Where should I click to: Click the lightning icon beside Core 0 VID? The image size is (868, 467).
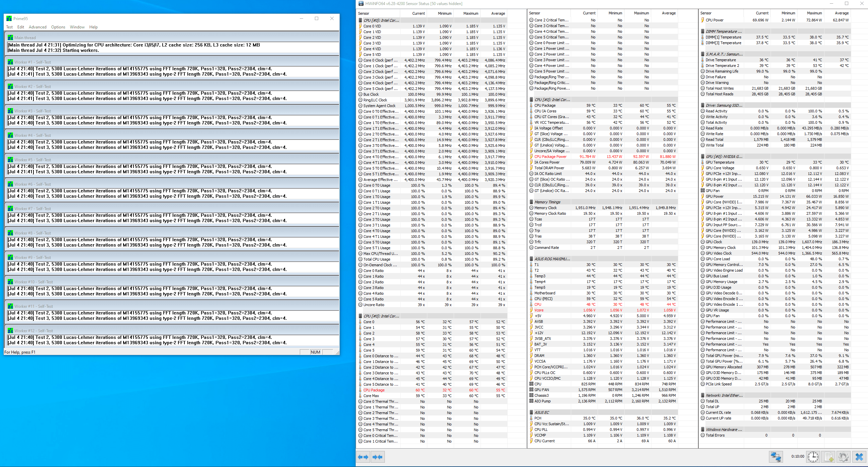point(360,26)
